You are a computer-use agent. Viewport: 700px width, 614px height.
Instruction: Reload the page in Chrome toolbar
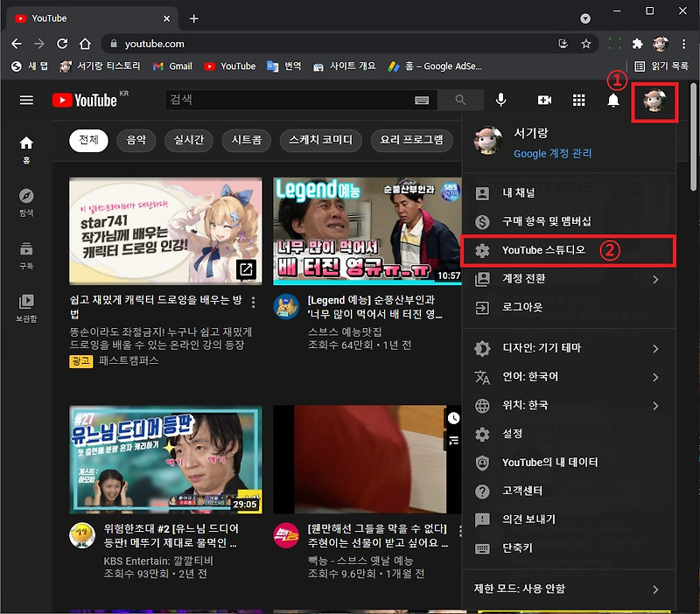click(x=62, y=44)
